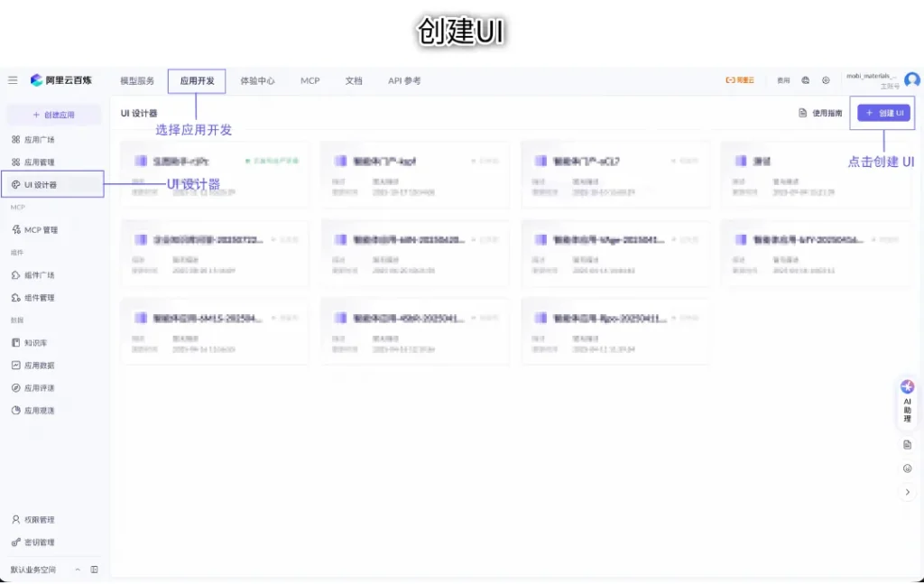Click the hamburger menu icon beside logo
Image resolution: width=924 pixels, height=584 pixels.
point(13,80)
